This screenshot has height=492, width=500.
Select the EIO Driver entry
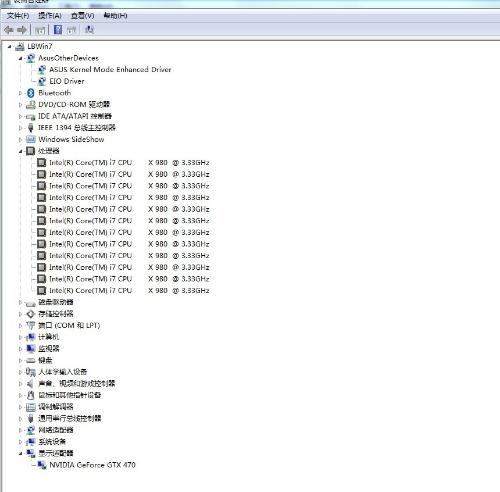(x=67, y=81)
